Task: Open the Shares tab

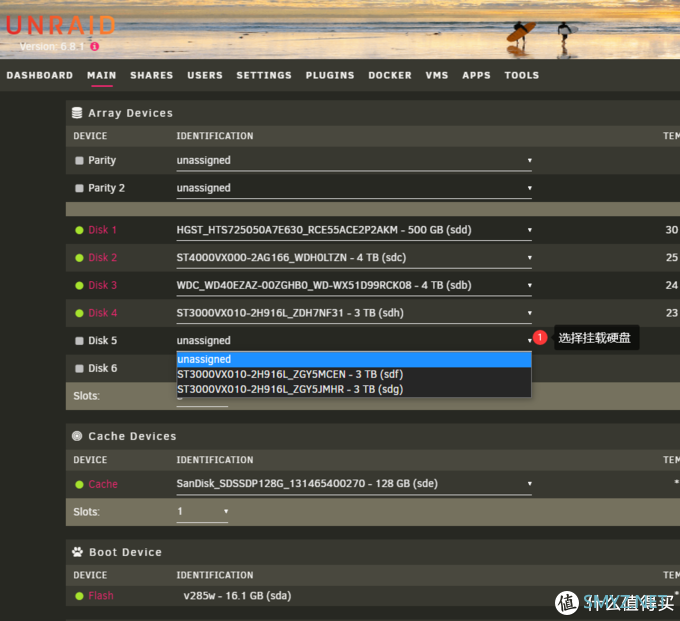Action: pyautogui.click(x=151, y=75)
